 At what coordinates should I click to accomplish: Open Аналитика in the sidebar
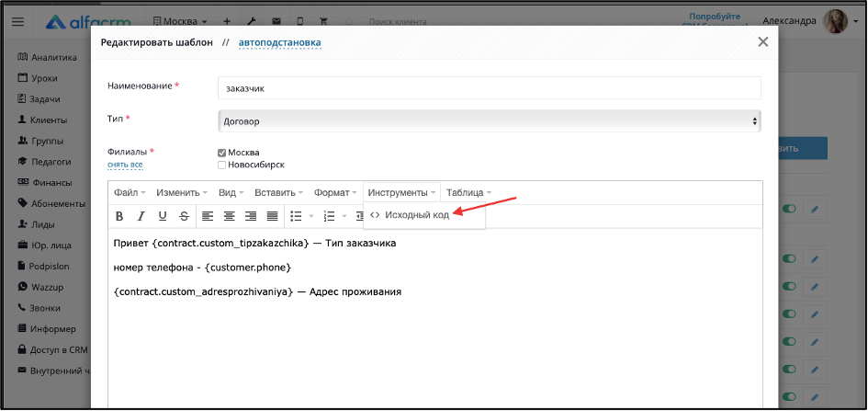pos(48,57)
